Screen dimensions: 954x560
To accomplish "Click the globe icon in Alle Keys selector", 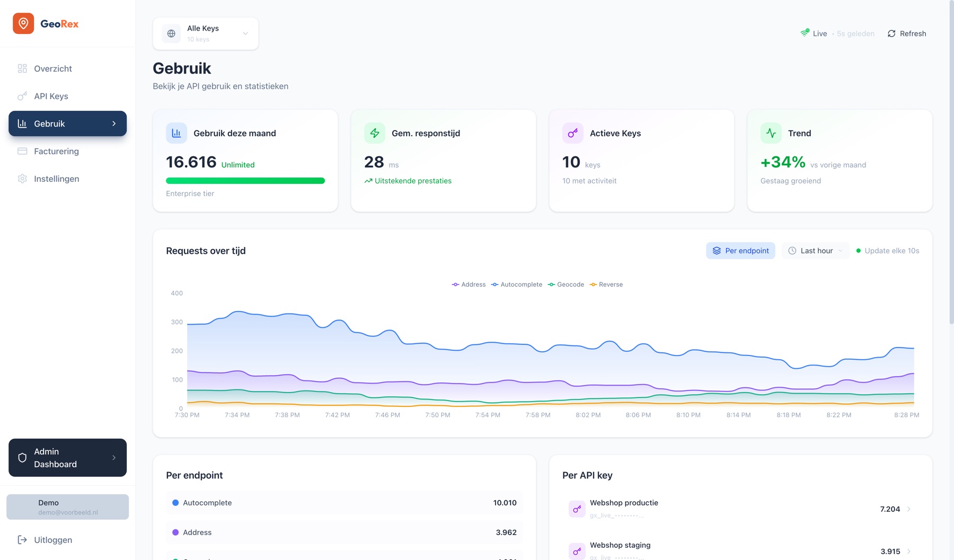I will pyautogui.click(x=171, y=33).
